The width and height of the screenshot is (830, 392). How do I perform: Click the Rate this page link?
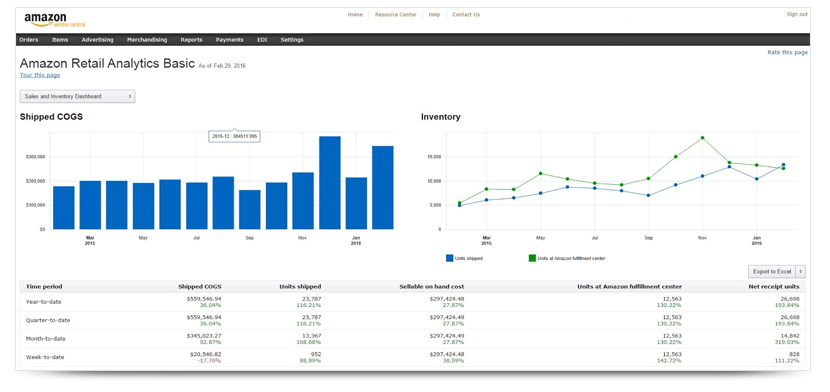[x=788, y=52]
